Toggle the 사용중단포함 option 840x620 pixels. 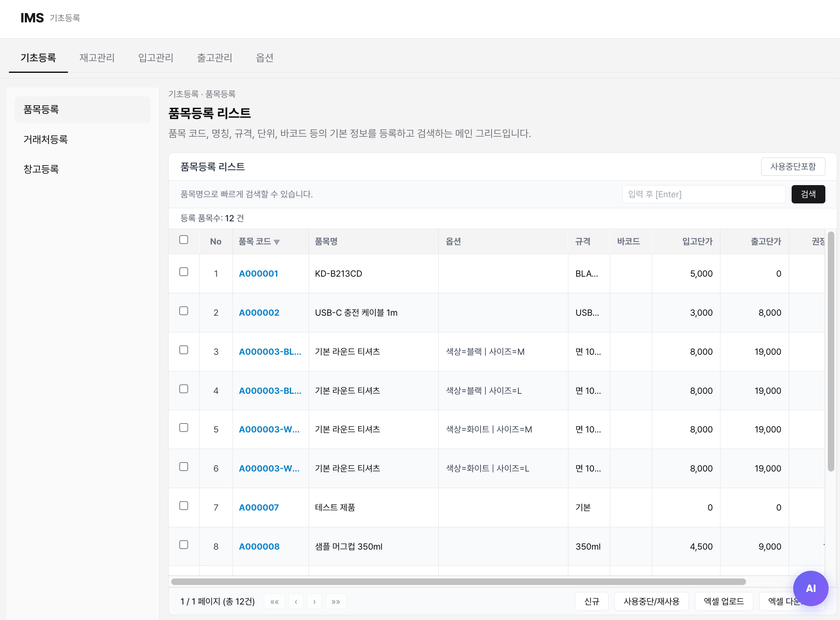click(792, 166)
